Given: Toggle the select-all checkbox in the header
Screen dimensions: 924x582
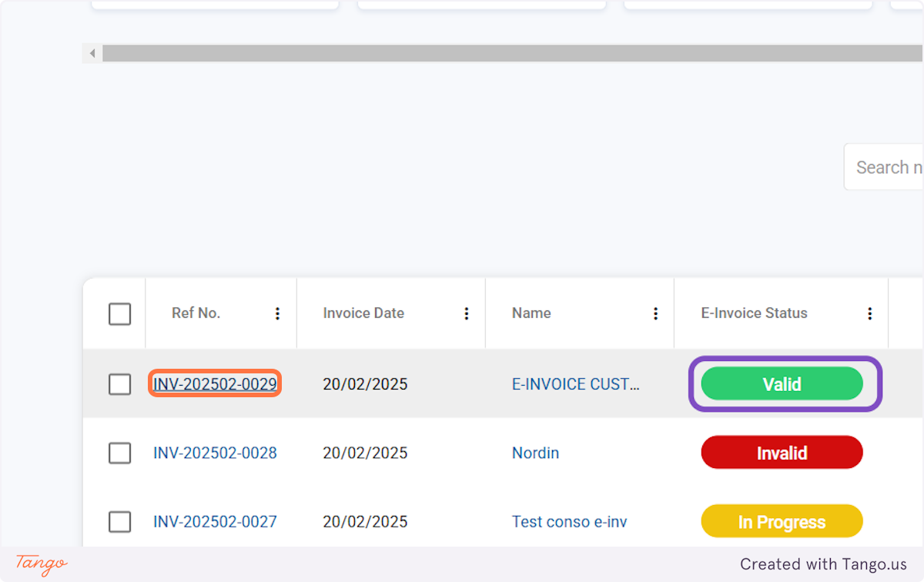Looking at the screenshot, I should click(120, 313).
